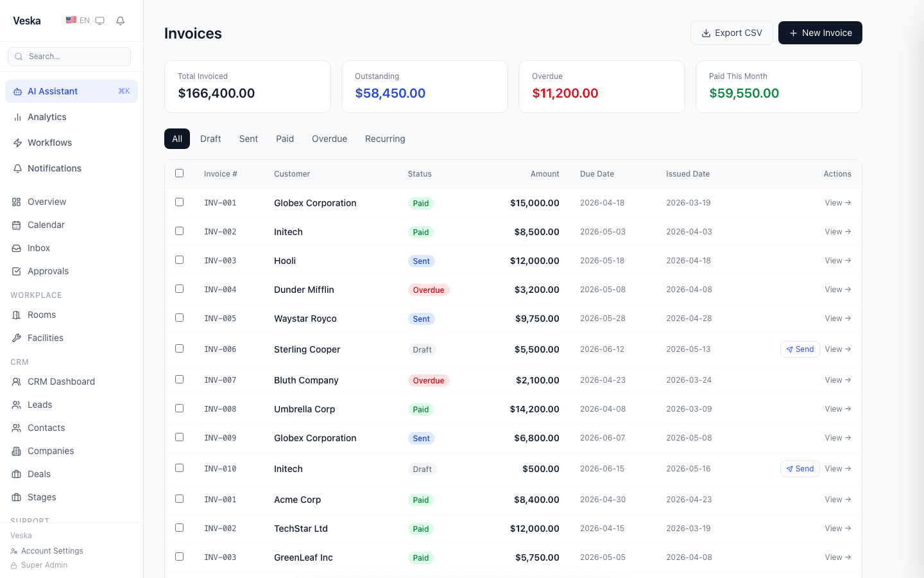This screenshot has height=578, width=924.
Task: Open the EN language selector
Action: point(78,21)
